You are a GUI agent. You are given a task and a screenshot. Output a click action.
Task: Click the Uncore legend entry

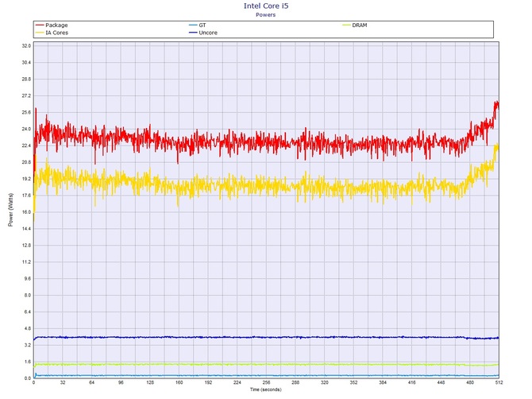[x=203, y=33]
